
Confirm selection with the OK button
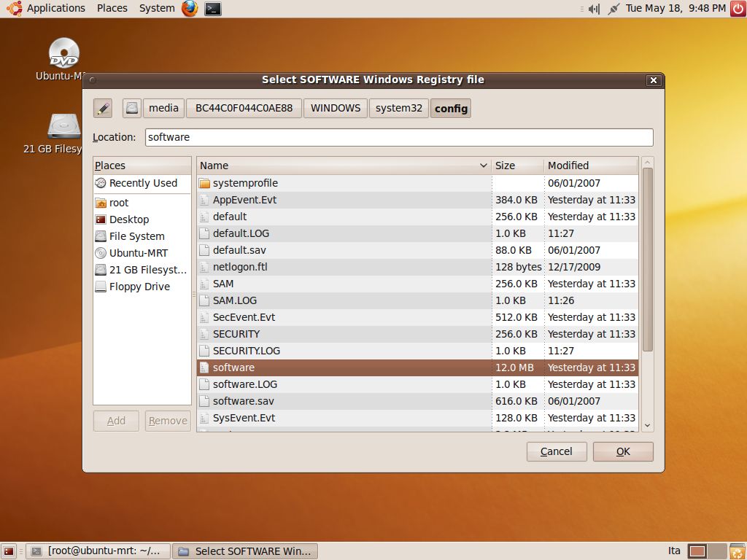[x=623, y=451]
